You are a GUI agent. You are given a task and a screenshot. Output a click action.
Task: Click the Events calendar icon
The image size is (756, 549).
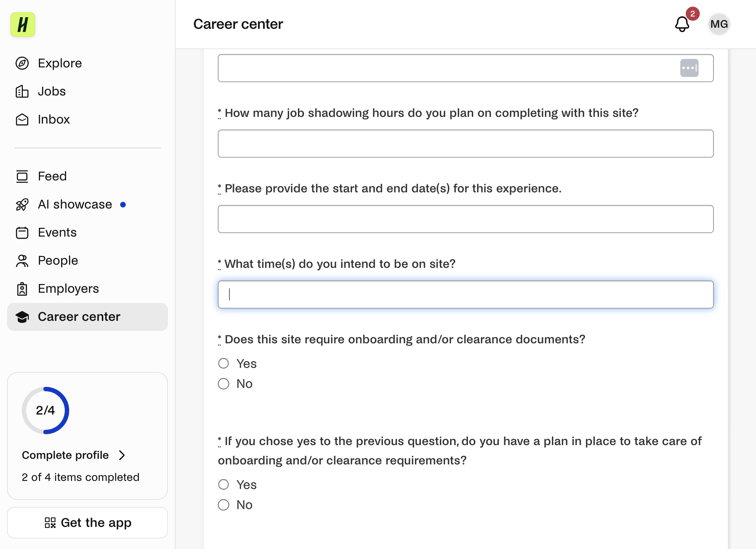(22, 232)
